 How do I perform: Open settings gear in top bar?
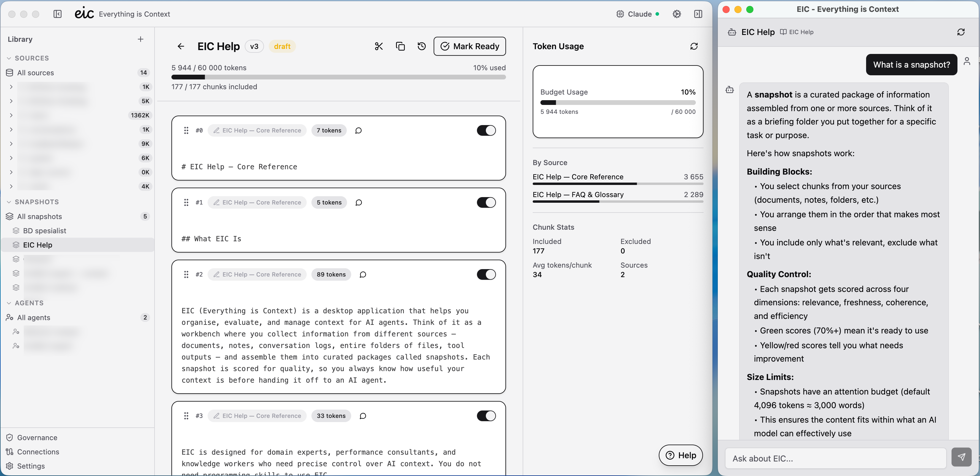pyautogui.click(x=676, y=14)
